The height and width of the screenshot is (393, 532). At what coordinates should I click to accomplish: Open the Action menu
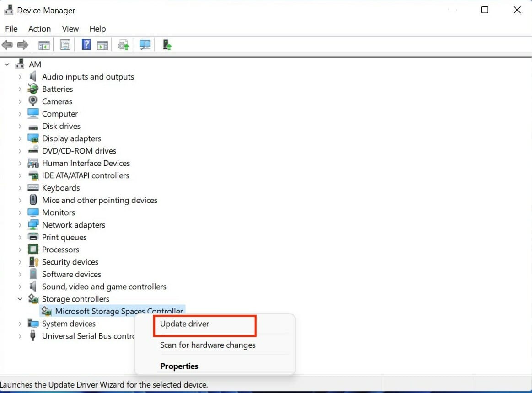click(39, 28)
